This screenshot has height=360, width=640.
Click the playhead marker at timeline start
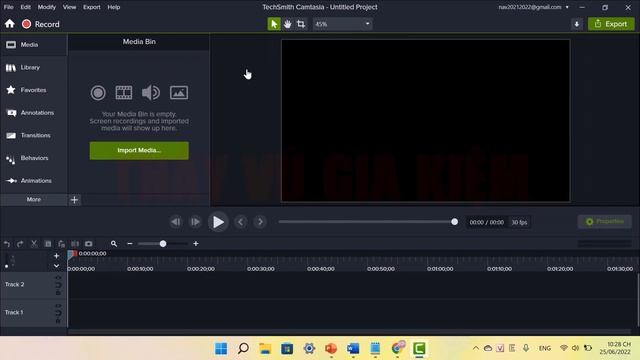click(x=72, y=254)
